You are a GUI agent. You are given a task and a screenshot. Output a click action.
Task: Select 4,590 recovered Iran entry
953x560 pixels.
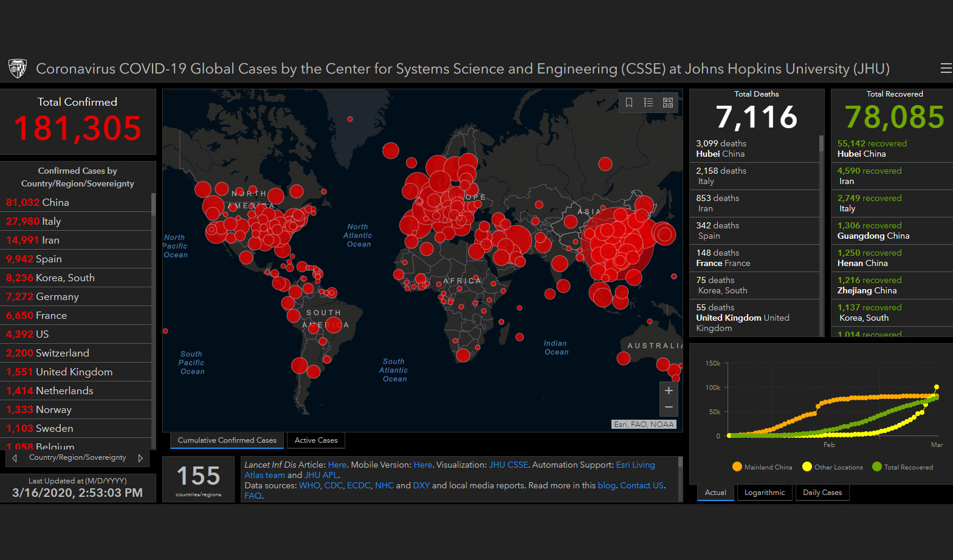[892, 176]
